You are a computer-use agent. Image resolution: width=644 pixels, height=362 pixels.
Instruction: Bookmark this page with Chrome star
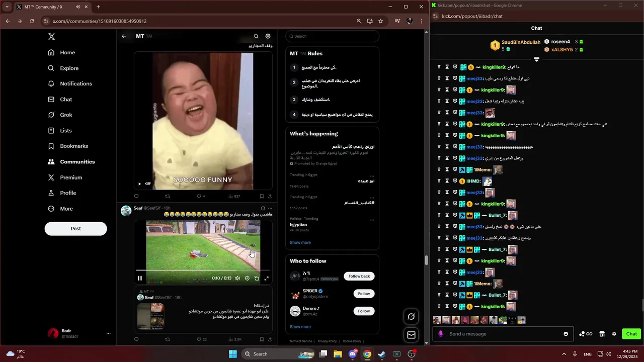point(381,21)
